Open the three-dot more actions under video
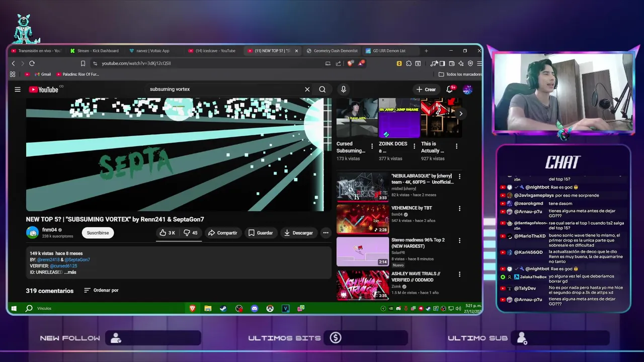Image resolution: width=644 pixels, height=362 pixels. click(x=326, y=233)
